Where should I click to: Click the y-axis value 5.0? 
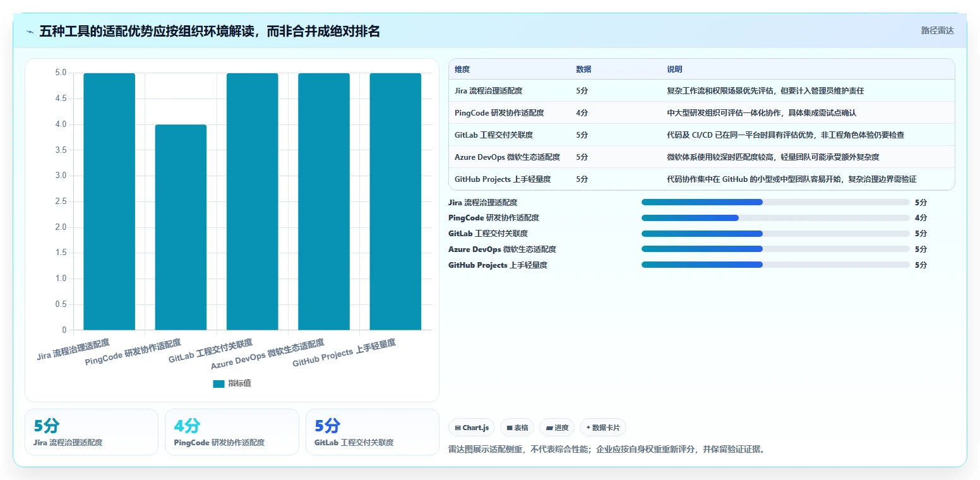(61, 73)
